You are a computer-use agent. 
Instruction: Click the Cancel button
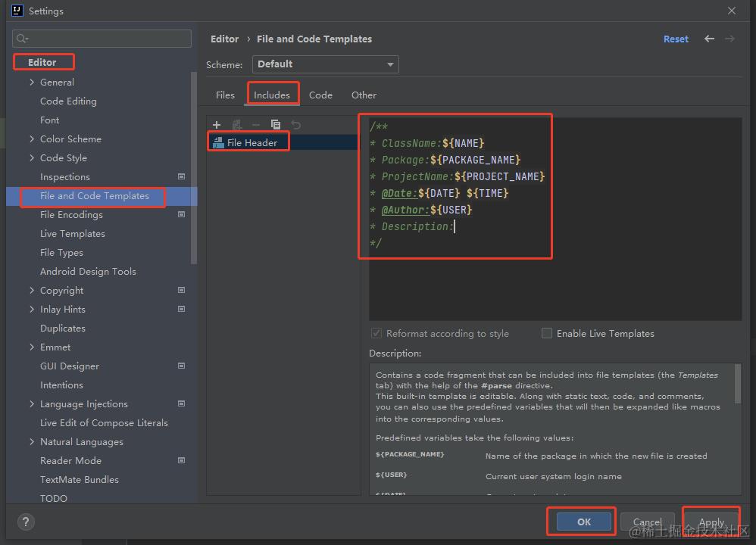(647, 522)
